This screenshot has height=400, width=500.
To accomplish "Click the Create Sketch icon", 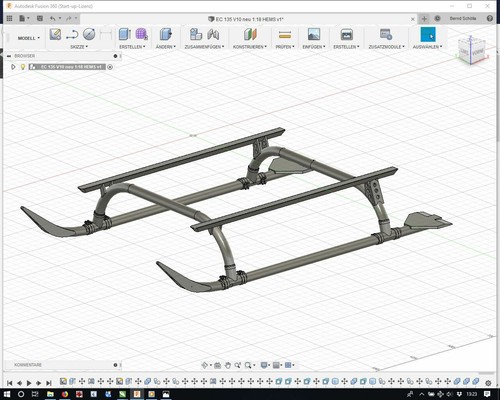I will click(x=55, y=34).
